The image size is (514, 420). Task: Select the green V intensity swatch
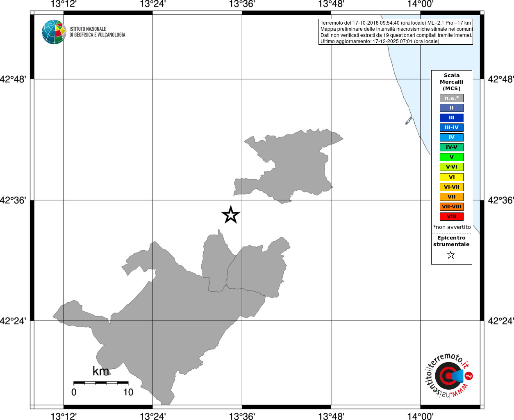pos(452,157)
